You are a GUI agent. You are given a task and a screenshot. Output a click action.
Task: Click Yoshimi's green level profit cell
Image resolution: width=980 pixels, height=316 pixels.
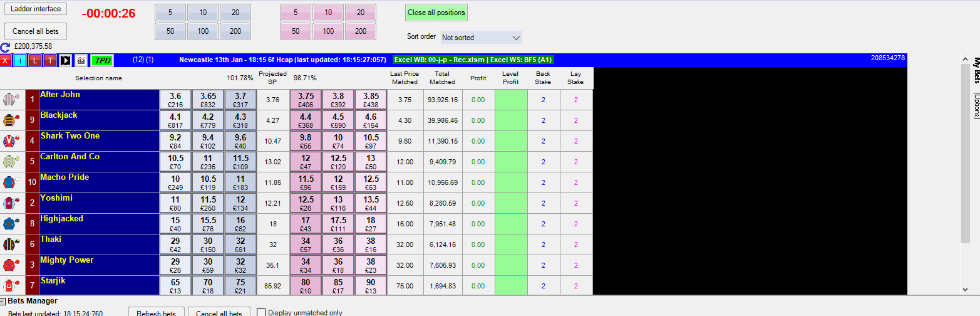pos(511,203)
